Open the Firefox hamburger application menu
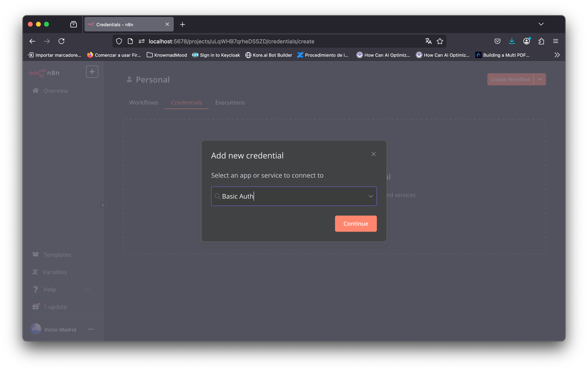The image size is (588, 371). (x=555, y=41)
